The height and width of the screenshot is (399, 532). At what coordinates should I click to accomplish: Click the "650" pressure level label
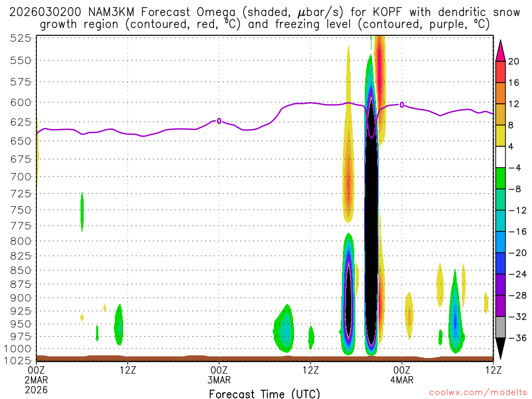coord(21,141)
